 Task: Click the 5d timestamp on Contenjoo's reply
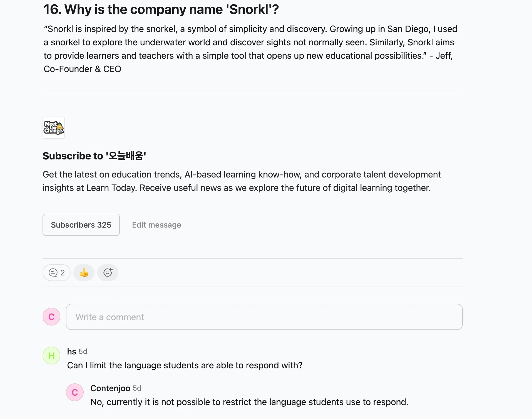tap(137, 388)
